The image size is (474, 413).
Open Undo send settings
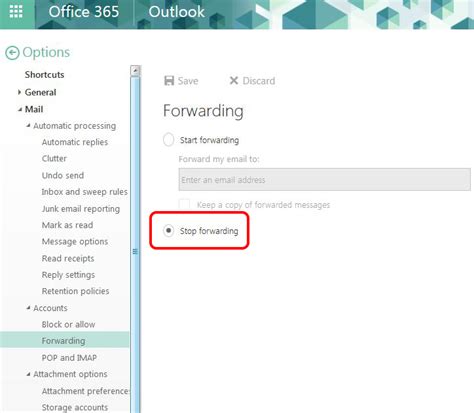63,175
